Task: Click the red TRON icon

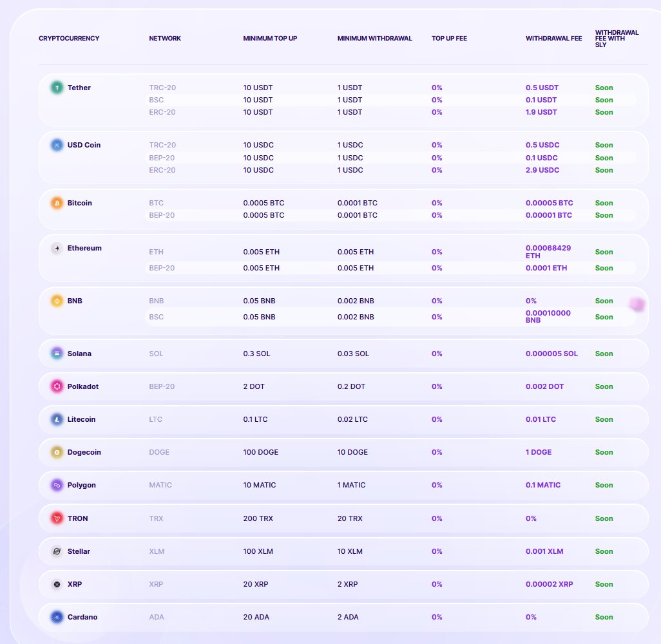Action: point(57,518)
